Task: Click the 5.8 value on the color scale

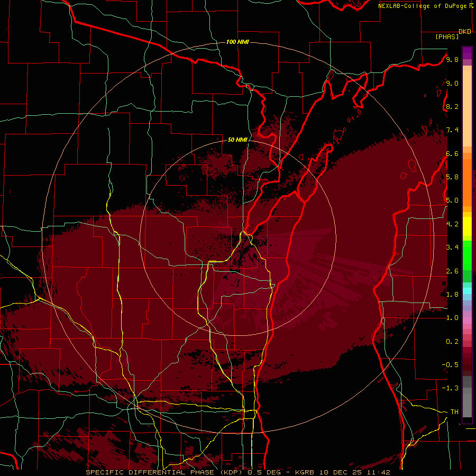Action: point(452,177)
